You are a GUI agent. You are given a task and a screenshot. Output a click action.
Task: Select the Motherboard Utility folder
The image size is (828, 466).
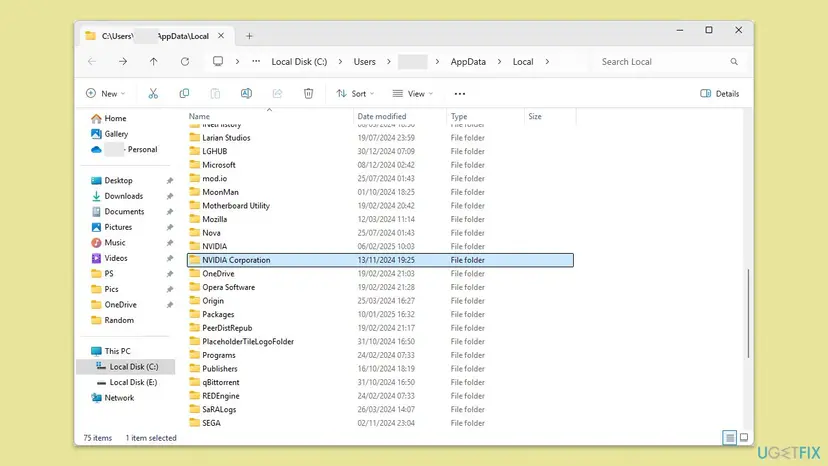[380, 206]
